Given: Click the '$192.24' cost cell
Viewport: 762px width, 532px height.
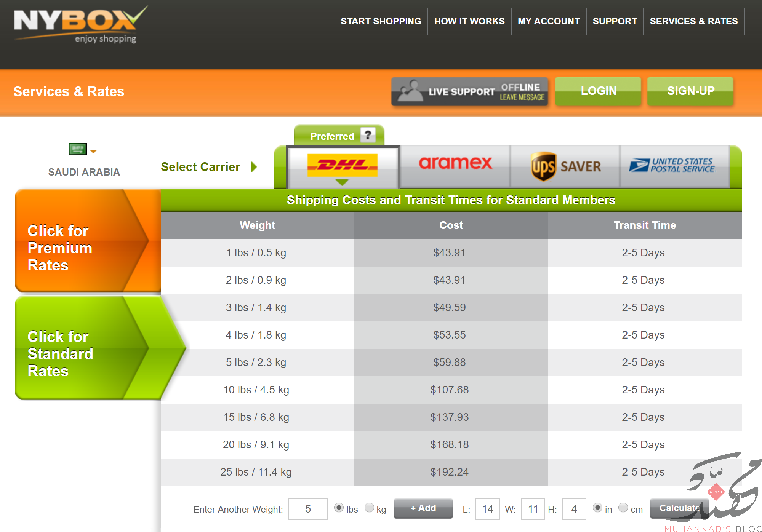Looking at the screenshot, I should [x=451, y=472].
